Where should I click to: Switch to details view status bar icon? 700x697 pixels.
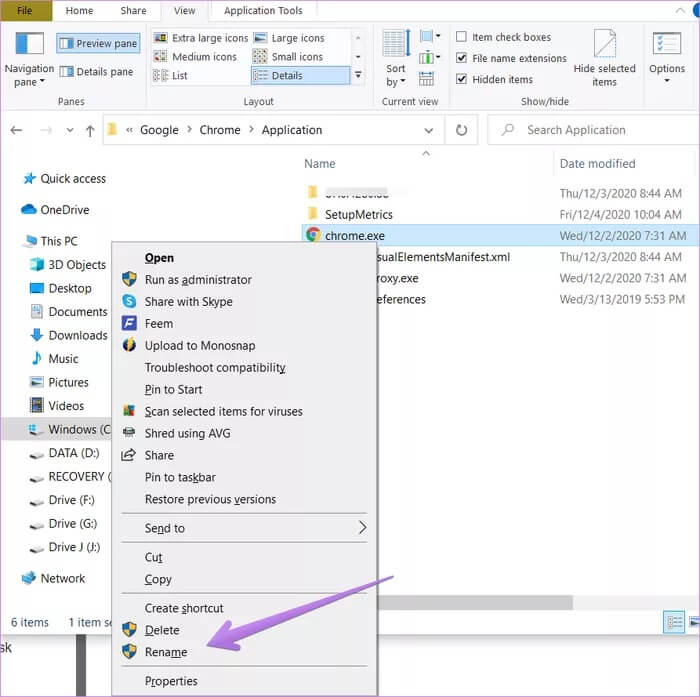pos(674,622)
